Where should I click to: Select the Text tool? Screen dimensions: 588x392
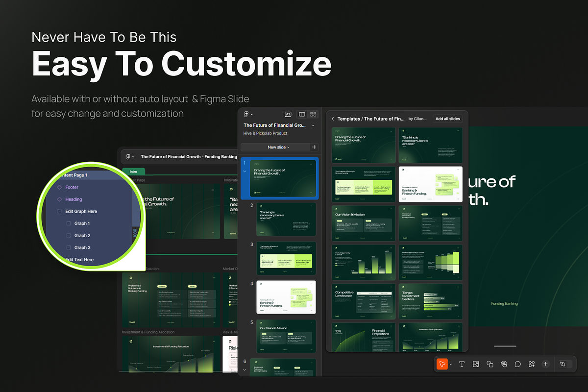tap(462, 364)
